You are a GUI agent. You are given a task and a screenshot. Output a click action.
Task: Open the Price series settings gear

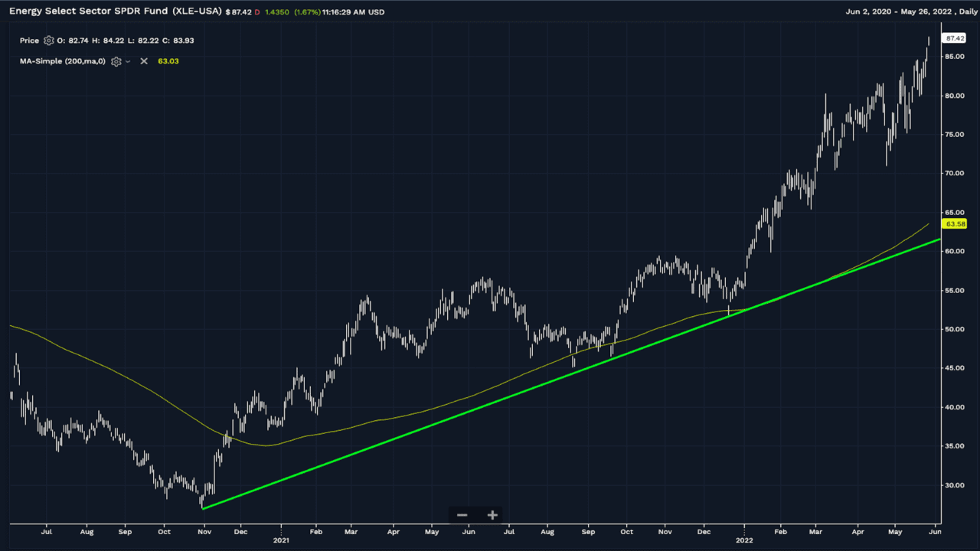click(49, 41)
